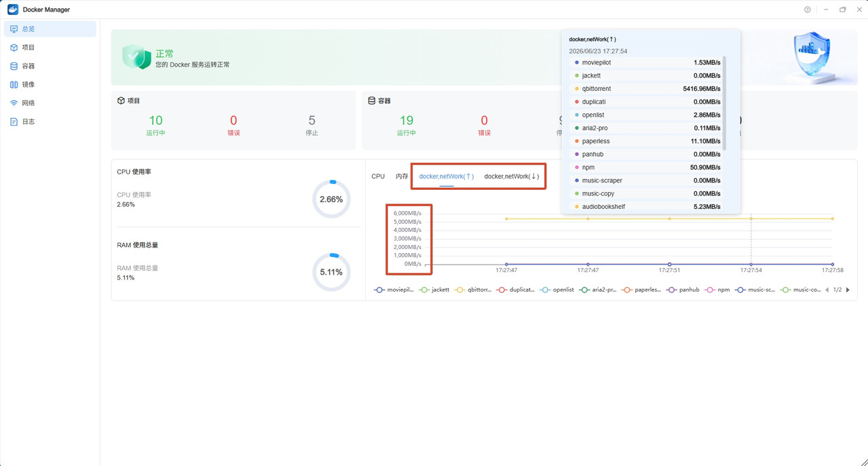Click the CPU 使用率 heading
Viewport: 868px width, 466px height.
tap(134, 172)
